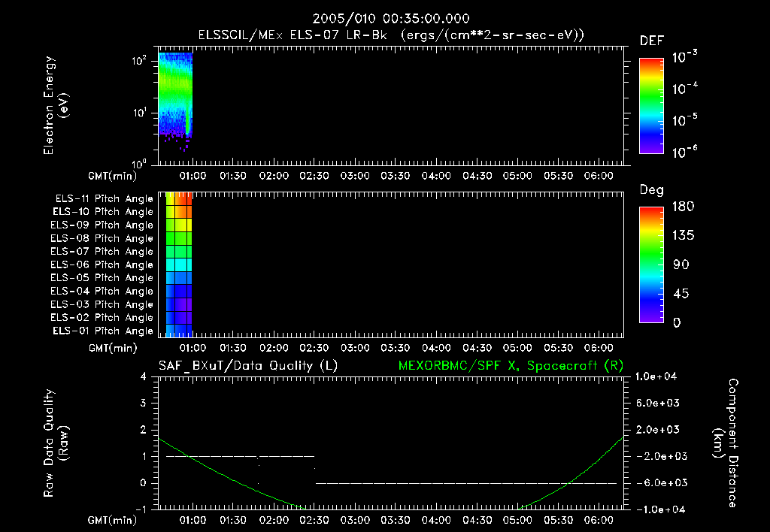Viewport: 770px width, 532px height.
Task: Click the 10^-6 tick on DEF color bar
Action: click(x=684, y=152)
